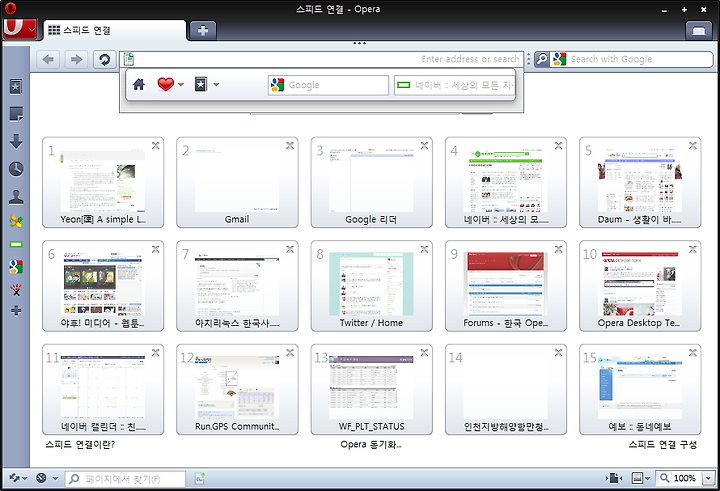Screen dimensions: 720x491
Task: Remove speed dial 7 with its X
Action: pyautogui.click(x=290, y=249)
